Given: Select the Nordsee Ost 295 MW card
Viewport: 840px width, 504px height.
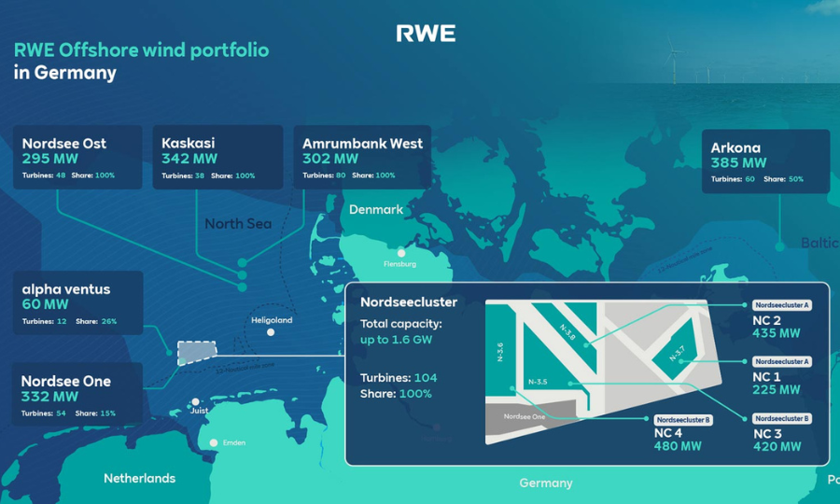Looking at the screenshot, I should coord(77,157).
